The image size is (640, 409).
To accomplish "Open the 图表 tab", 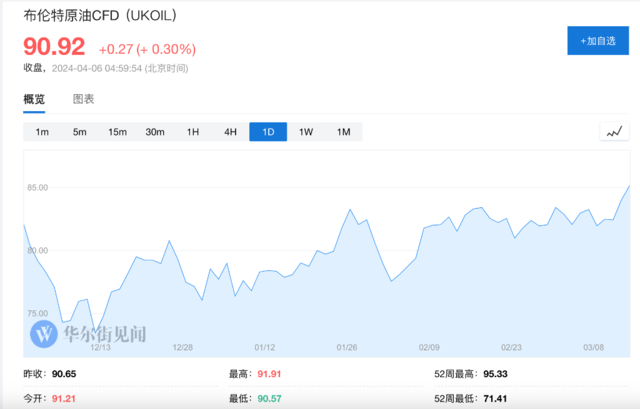I will pos(84,99).
